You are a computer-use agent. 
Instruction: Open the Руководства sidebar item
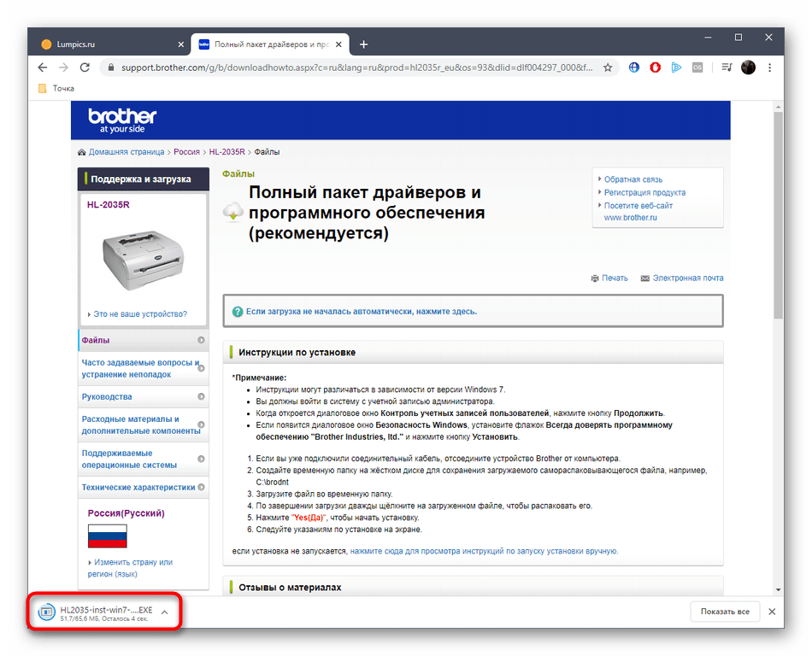[143, 397]
